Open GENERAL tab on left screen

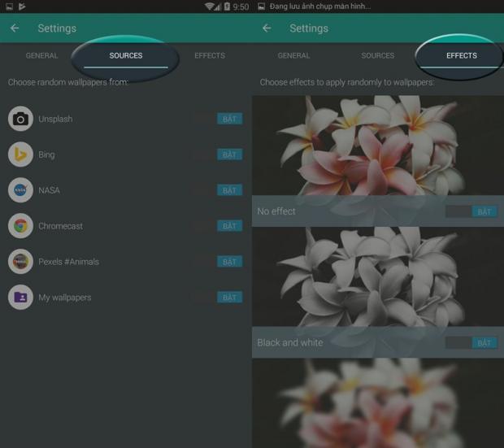coord(41,56)
